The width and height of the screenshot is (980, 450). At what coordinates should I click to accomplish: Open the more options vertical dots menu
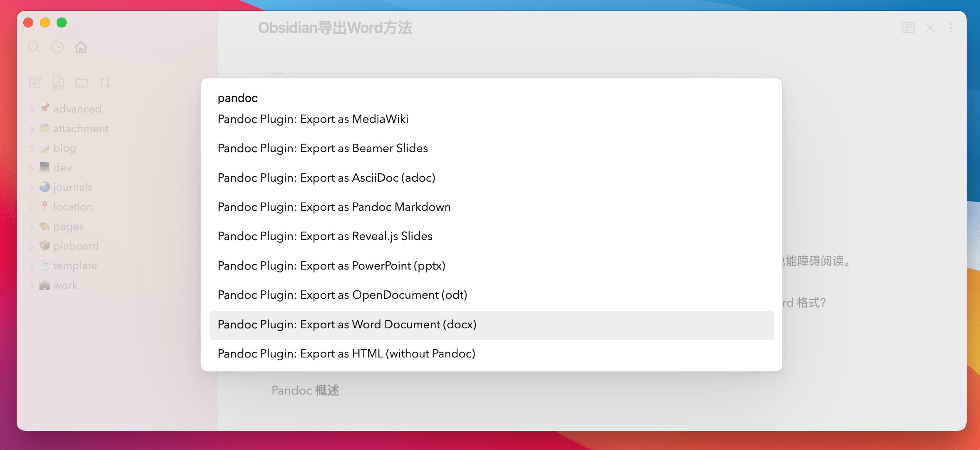click(951, 28)
